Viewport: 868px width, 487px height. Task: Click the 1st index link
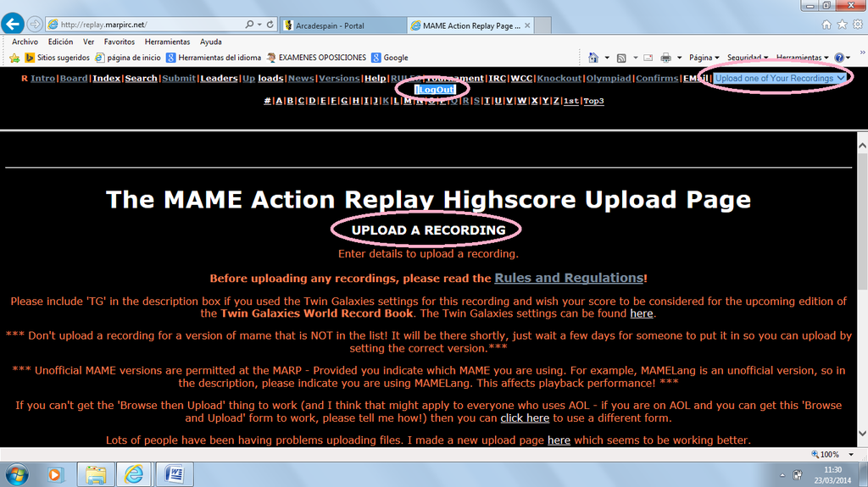pos(570,101)
